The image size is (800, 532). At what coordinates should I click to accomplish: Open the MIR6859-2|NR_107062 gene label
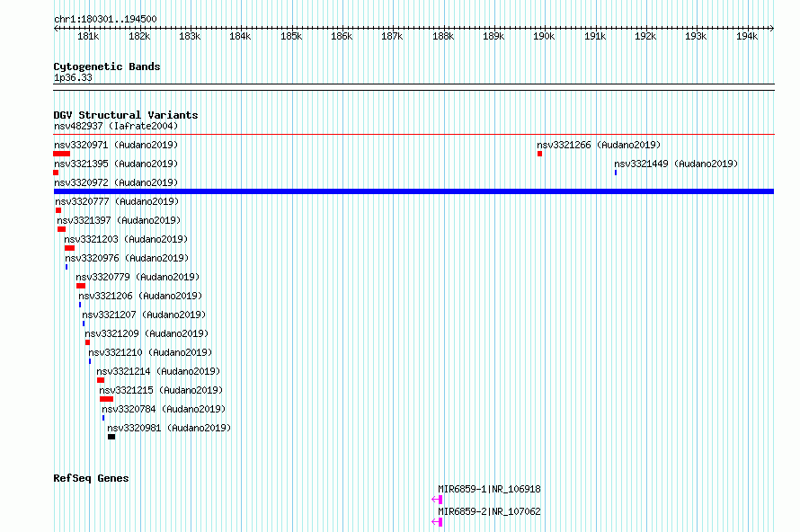point(489,511)
